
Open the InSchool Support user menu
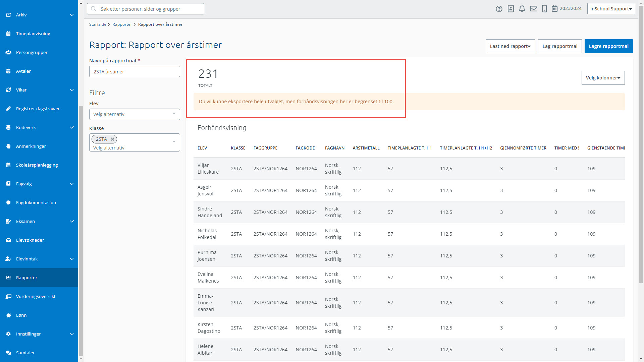tap(611, 9)
